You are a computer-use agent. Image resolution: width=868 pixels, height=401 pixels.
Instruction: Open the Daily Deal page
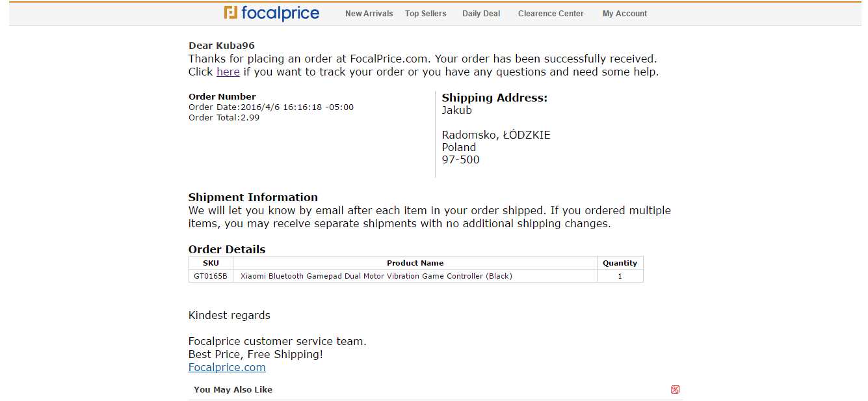(481, 14)
